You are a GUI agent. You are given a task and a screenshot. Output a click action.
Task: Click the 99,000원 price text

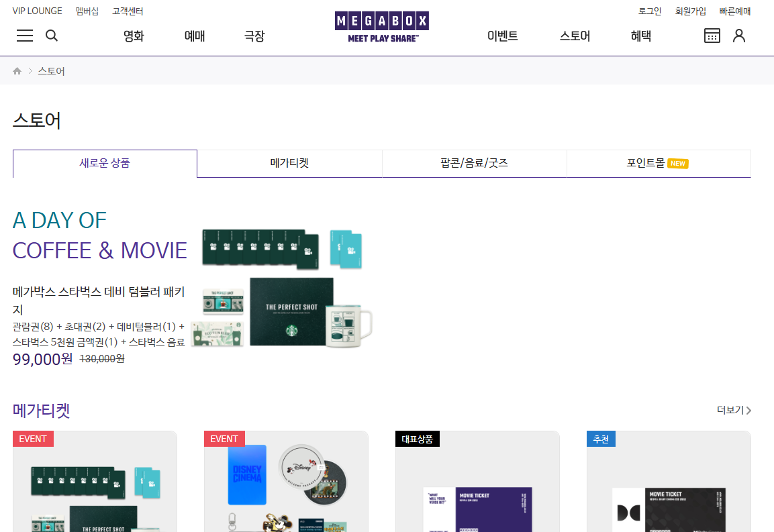tap(42, 360)
